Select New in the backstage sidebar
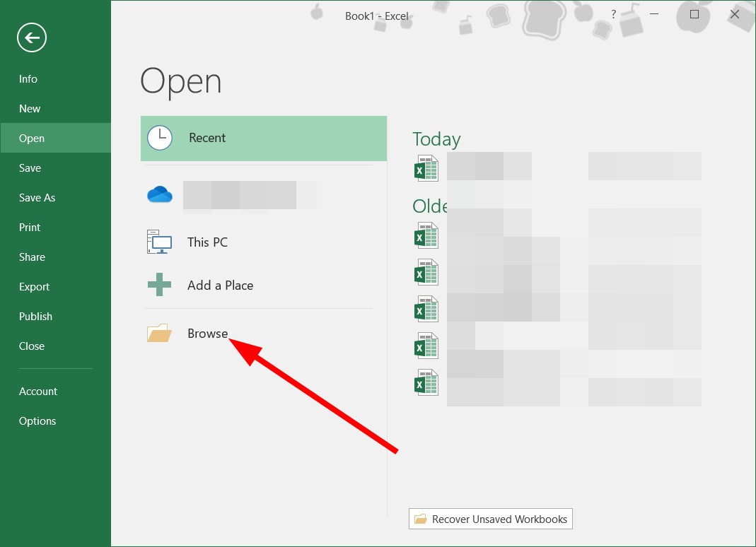The height and width of the screenshot is (547, 756). click(30, 108)
